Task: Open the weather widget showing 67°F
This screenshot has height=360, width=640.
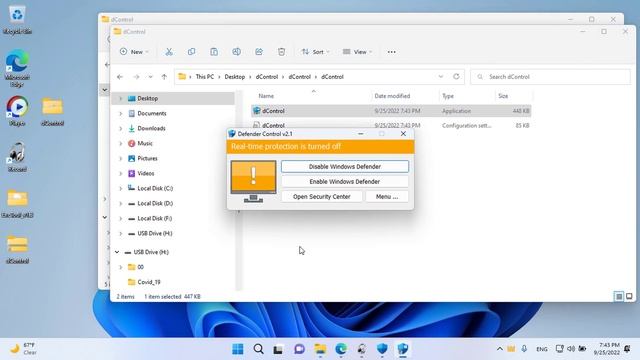Action: [x=24, y=349]
